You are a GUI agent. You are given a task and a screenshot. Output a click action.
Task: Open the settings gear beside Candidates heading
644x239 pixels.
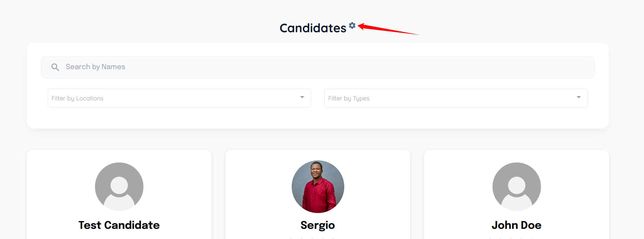[352, 25]
